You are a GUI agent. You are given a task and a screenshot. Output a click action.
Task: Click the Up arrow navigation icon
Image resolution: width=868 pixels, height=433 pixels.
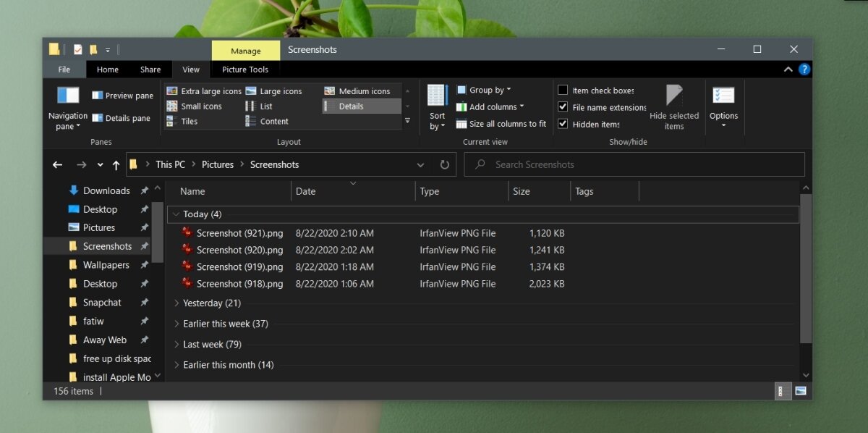tap(116, 165)
